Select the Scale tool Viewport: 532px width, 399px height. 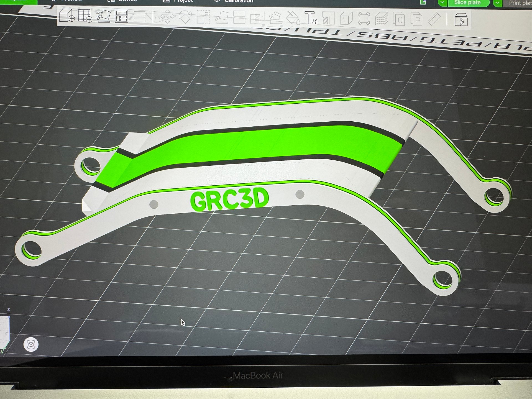[x=203, y=17]
